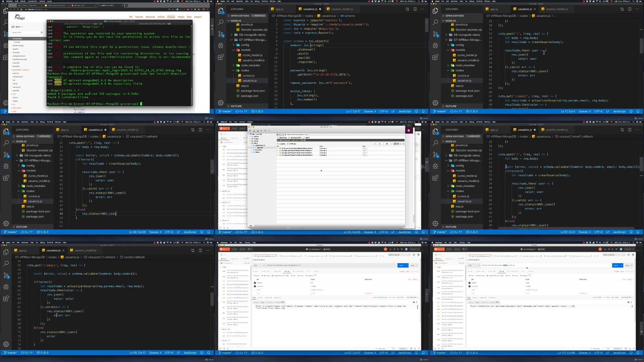Open the Support link on hapi site
Screen dimensions: 644x362
coord(198,17)
